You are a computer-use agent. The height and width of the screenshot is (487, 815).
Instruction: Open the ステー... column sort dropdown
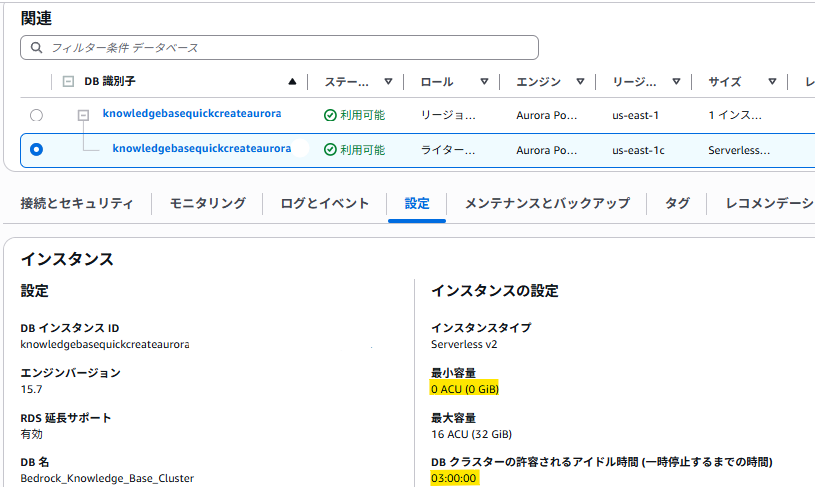(388, 82)
